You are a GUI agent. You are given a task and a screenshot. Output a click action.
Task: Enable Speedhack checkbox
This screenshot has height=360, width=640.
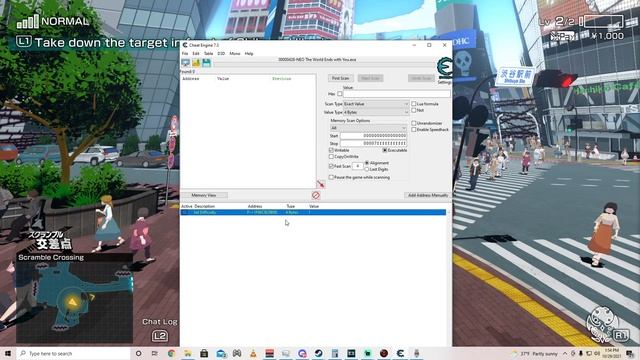[x=413, y=129]
